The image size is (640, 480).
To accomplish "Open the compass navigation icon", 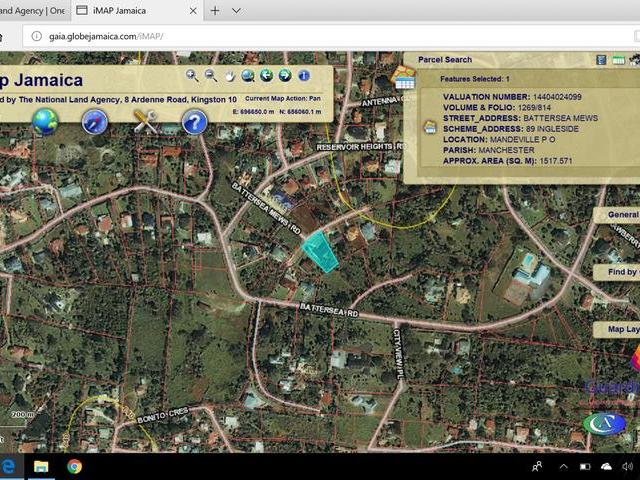I will coord(95,121).
